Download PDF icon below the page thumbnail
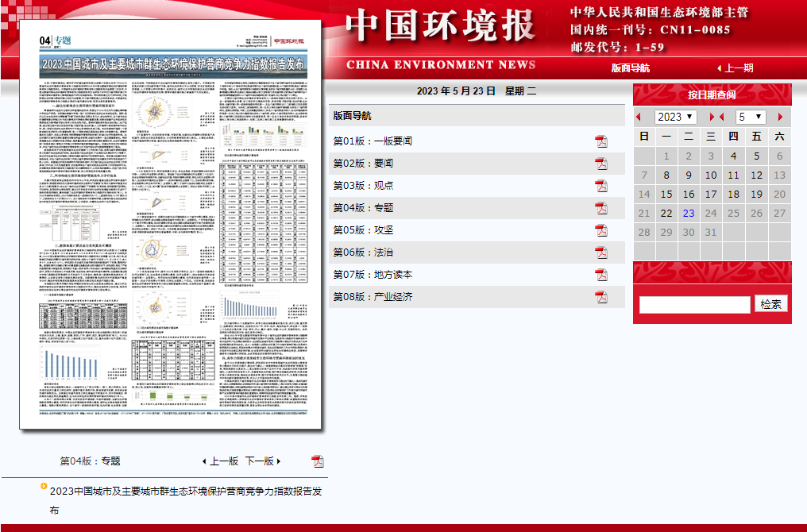The width and height of the screenshot is (807, 532). pyautogui.click(x=318, y=461)
